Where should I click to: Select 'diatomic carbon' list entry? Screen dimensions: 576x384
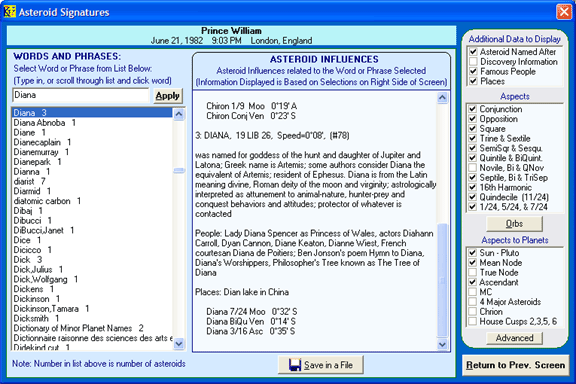(x=92, y=201)
